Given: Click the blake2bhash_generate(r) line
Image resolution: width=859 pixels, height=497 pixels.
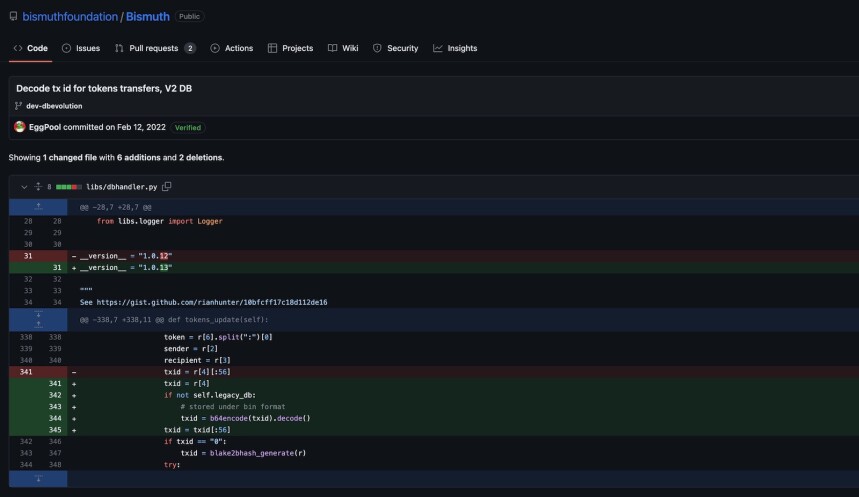Looking at the screenshot, I should click(243, 453).
